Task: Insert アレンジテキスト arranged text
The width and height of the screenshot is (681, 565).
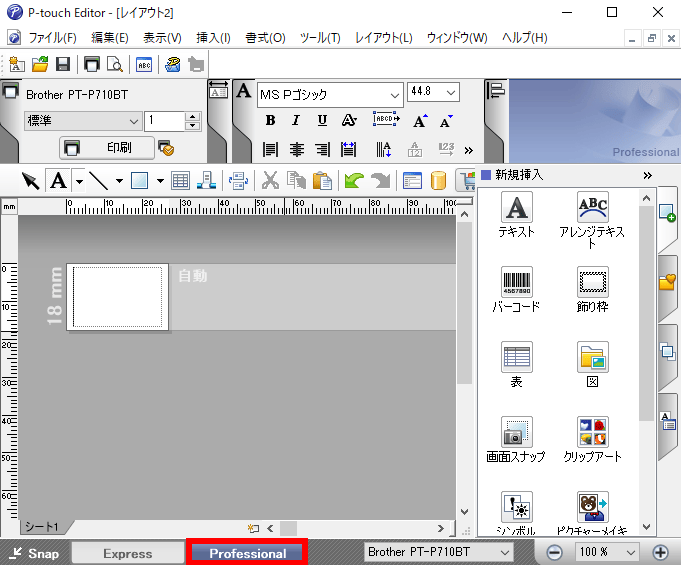Action: [x=592, y=220]
